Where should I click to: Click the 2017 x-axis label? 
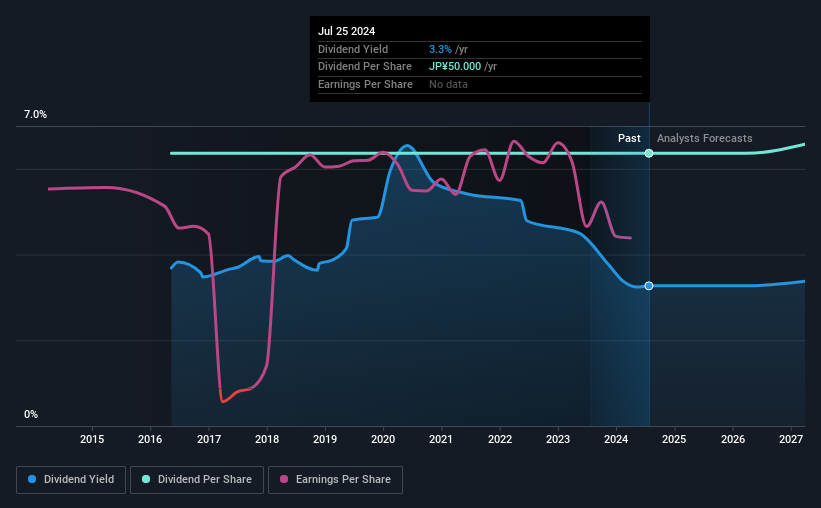pos(208,439)
